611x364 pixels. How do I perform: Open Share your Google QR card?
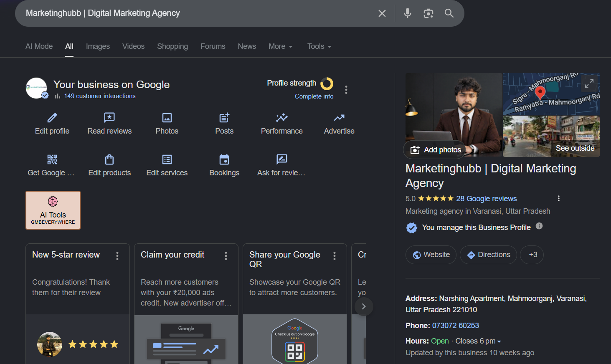pyautogui.click(x=295, y=304)
